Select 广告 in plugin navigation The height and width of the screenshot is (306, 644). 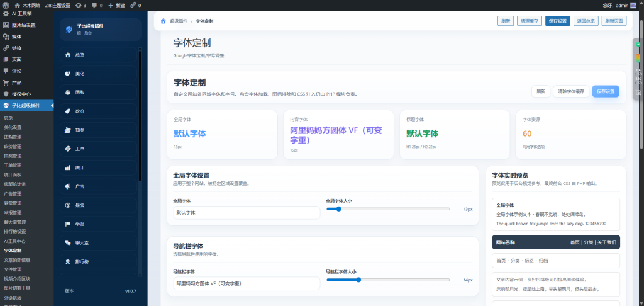point(98,186)
